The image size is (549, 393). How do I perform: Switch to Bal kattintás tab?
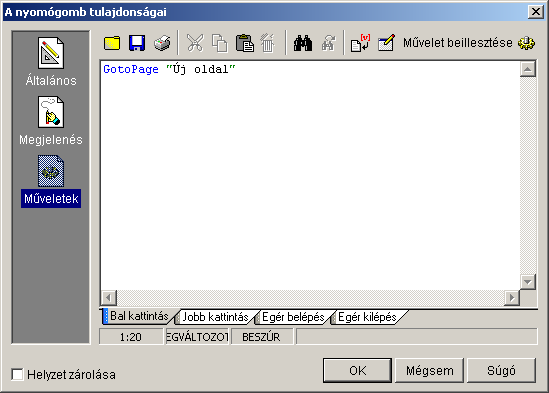point(139,316)
